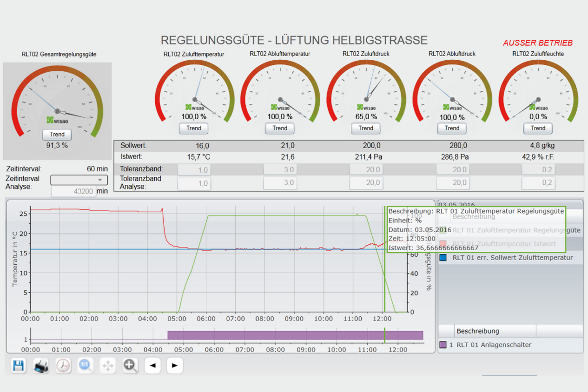Click the AUSSER BETRIEB status text
This screenshot has width=588, height=392.
538,43
